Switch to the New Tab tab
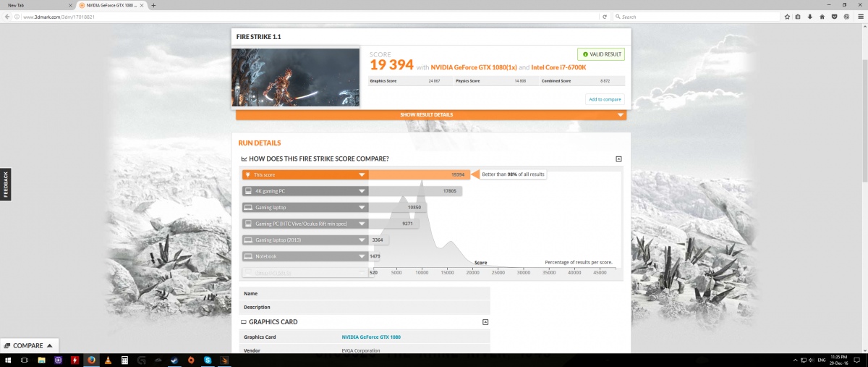 tap(36, 5)
